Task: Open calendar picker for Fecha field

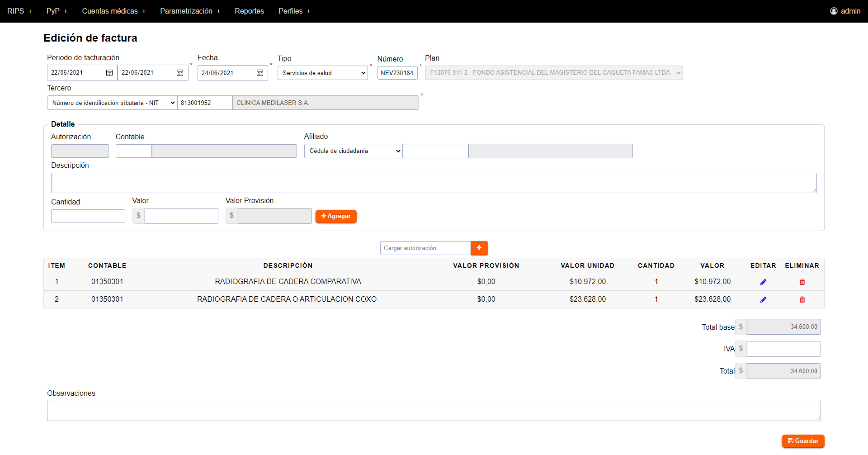Action: pos(260,73)
